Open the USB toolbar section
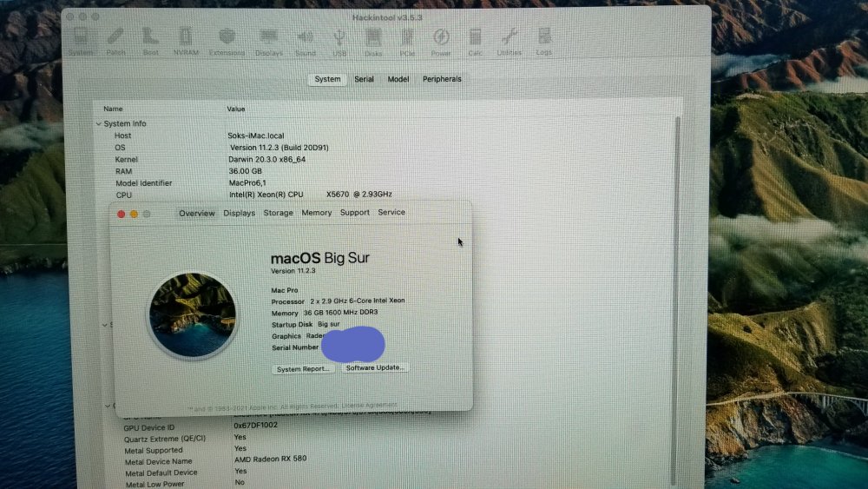The image size is (868, 489). (339, 42)
